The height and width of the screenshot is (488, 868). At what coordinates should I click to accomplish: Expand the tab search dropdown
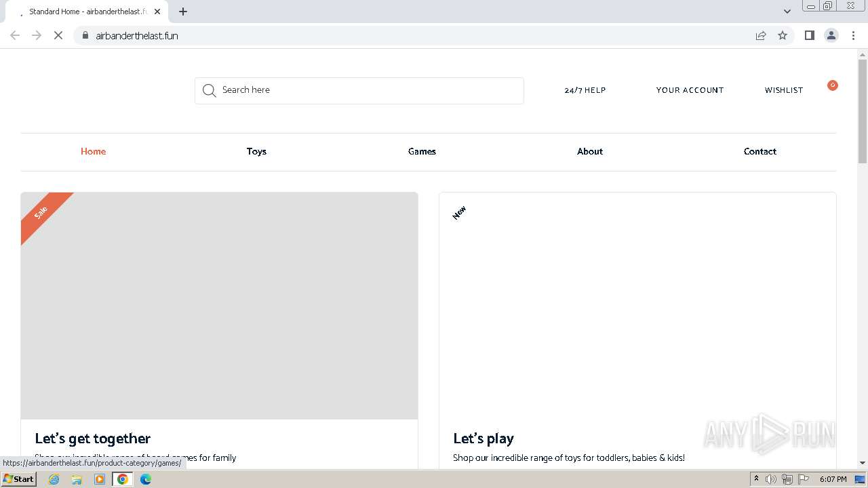(787, 12)
